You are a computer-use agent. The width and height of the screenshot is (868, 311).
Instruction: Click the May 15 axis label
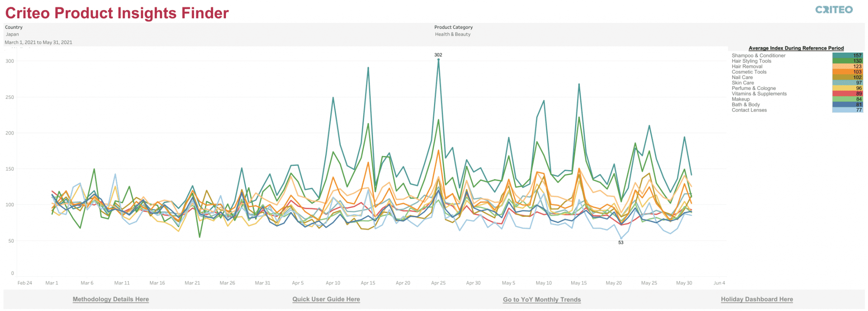579,283
